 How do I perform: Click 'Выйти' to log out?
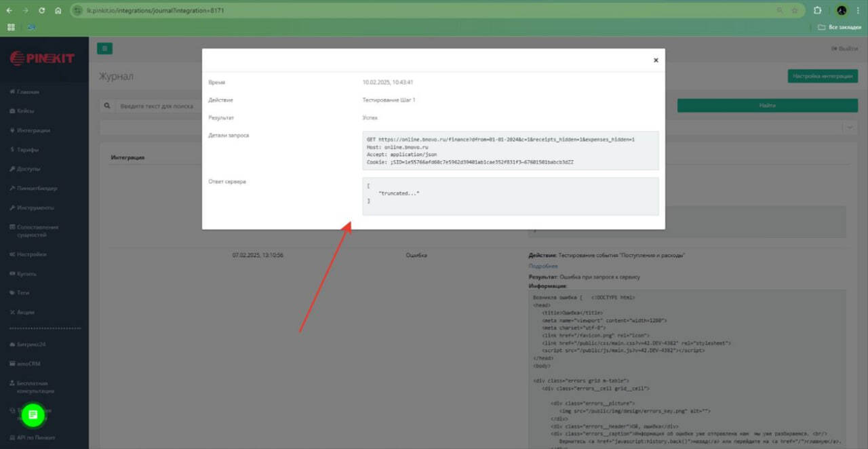(x=844, y=49)
